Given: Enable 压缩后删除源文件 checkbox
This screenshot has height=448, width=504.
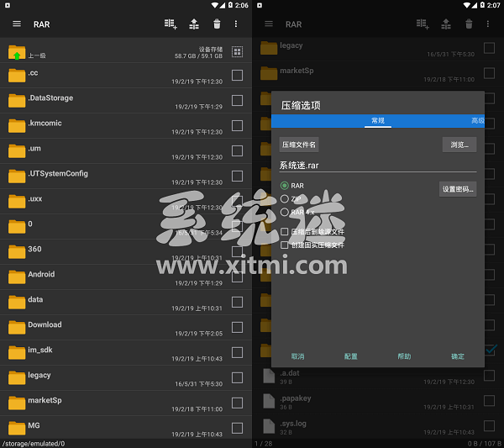Looking at the screenshot, I should (284, 231).
